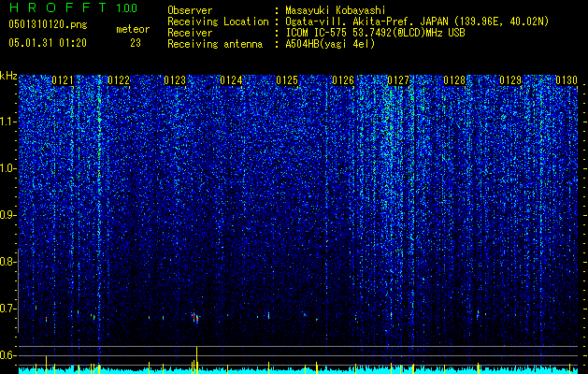Click observer name Masayuki Kobayashi
The width and height of the screenshot is (588, 374).
pos(336,10)
